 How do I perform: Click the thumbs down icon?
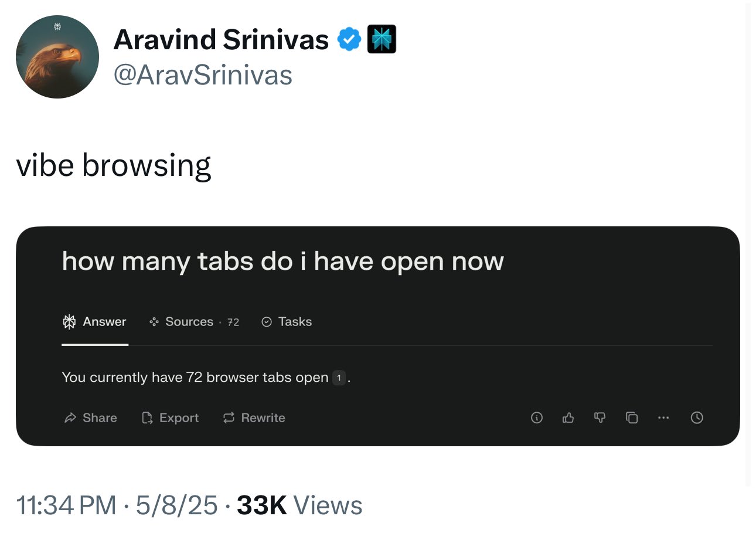coord(600,418)
